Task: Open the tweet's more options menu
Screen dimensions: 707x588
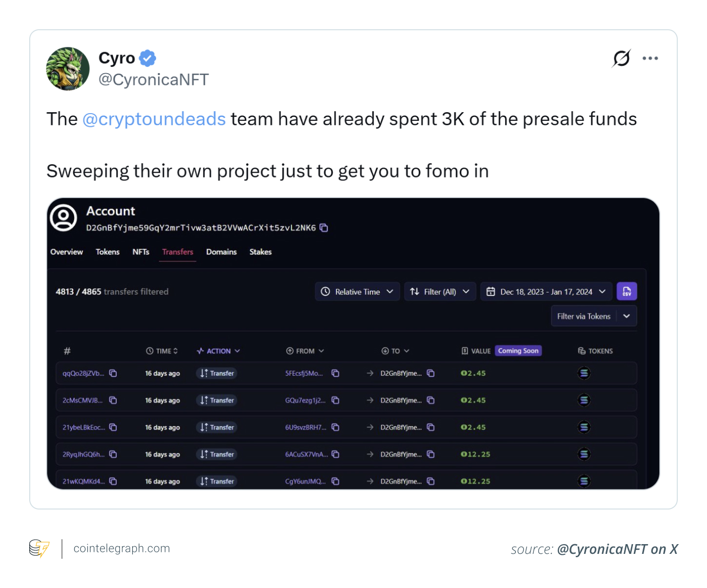Action: (650, 58)
